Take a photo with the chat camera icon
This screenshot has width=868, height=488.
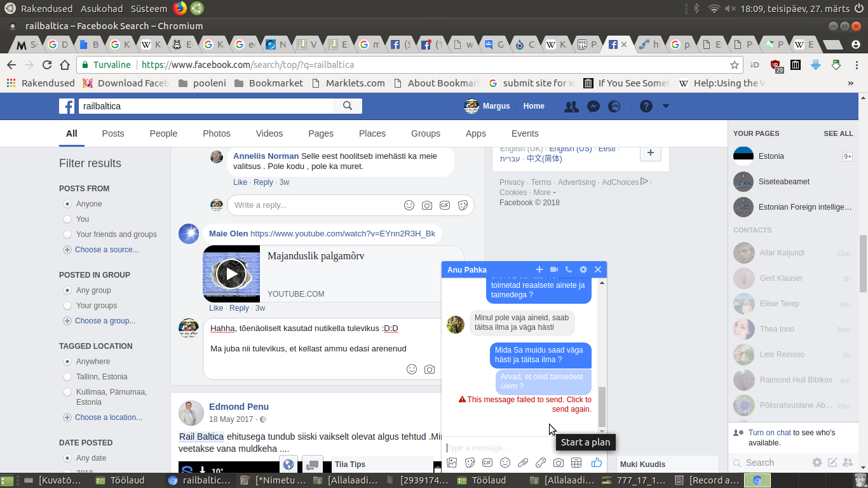(x=559, y=463)
